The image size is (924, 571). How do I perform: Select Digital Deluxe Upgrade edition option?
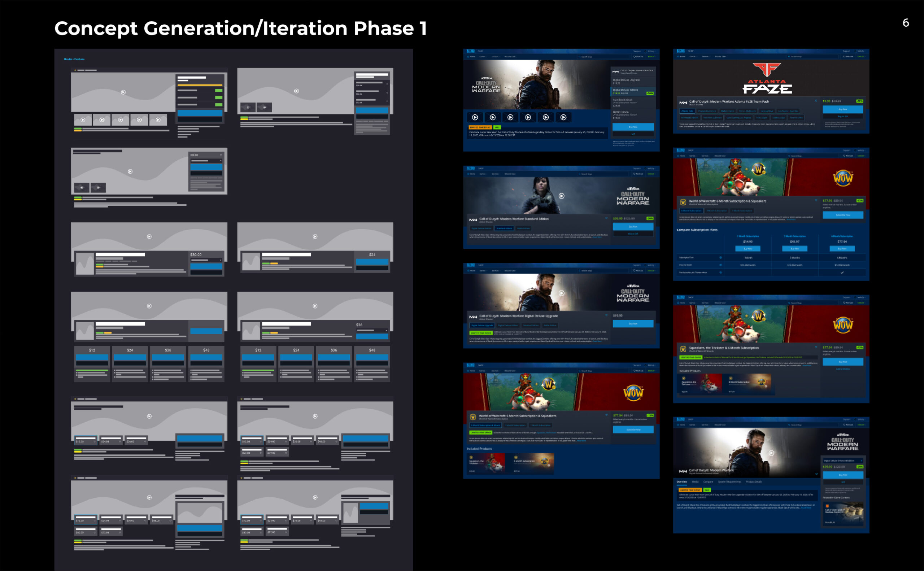[x=633, y=82]
